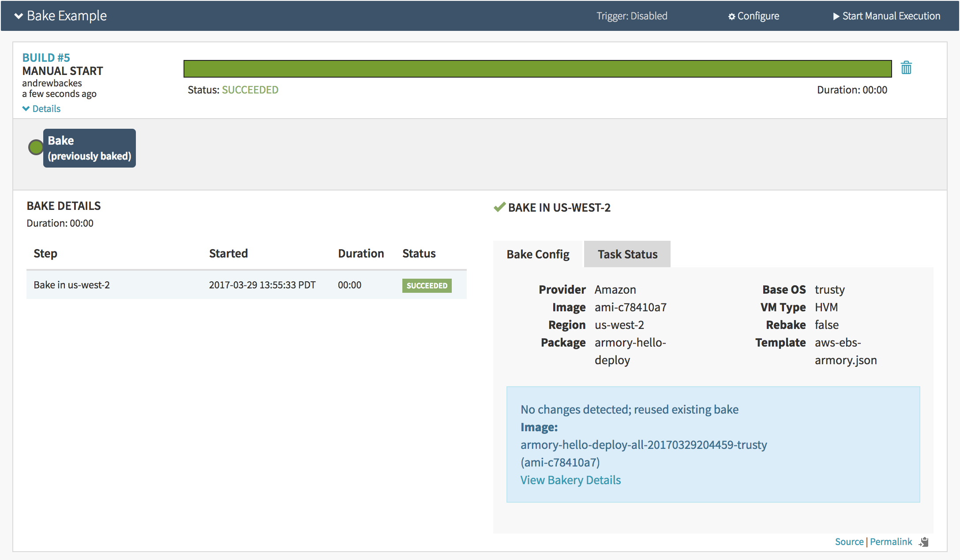Click the green Bake stage status circle
960x560 pixels.
36,147
